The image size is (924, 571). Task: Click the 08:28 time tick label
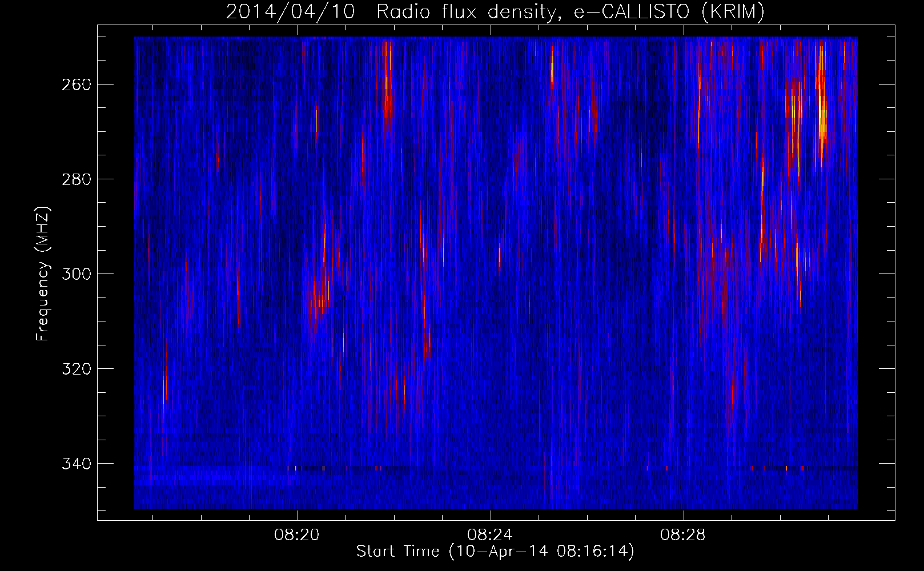point(683,535)
